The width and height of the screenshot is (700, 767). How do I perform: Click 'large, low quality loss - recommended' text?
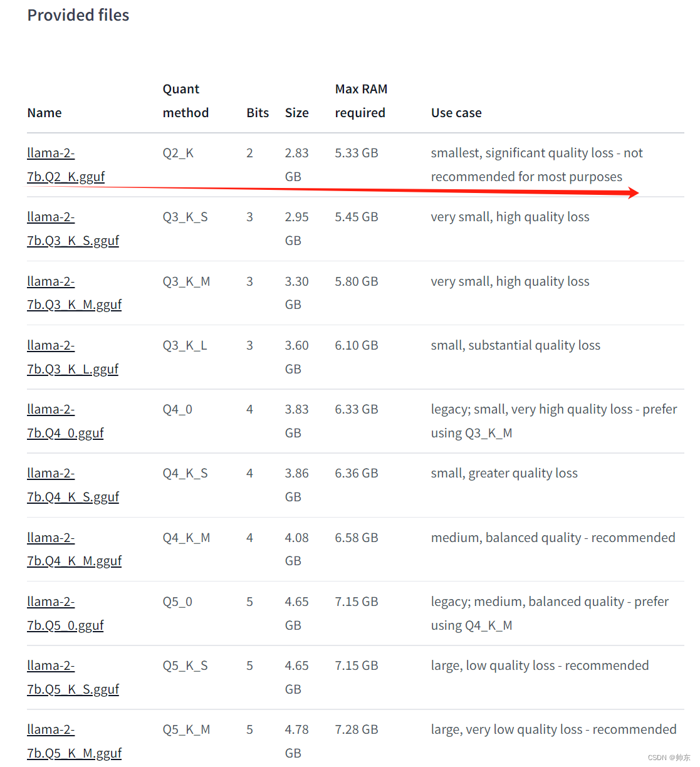(x=540, y=665)
